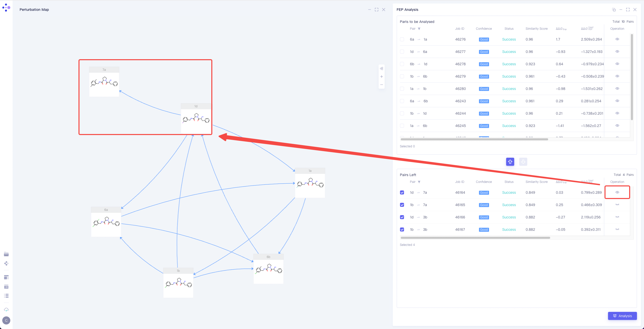The width and height of the screenshot is (644, 329).
Task: Click the Similarity Score header in Pairs Left
Action: pyautogui.click(x=537, y=182)
